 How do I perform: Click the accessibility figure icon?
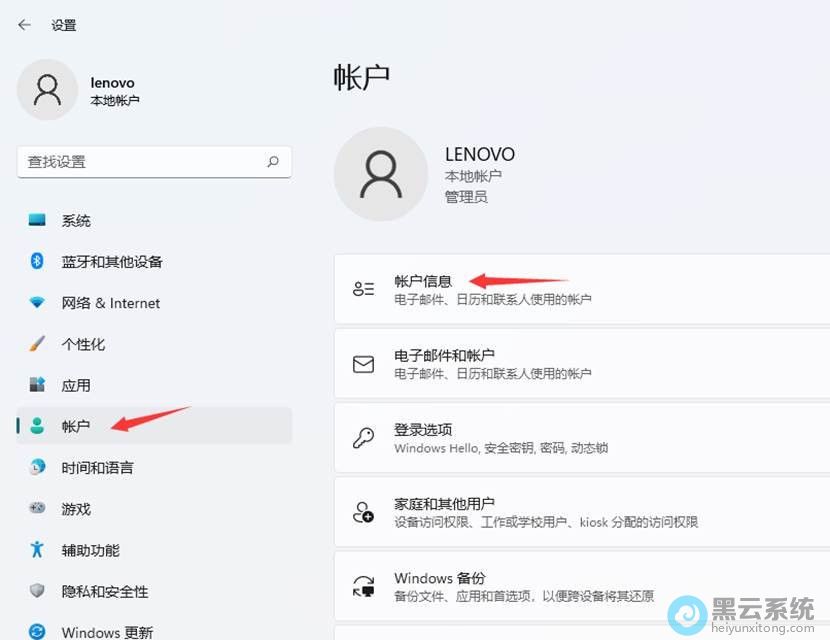37,549
